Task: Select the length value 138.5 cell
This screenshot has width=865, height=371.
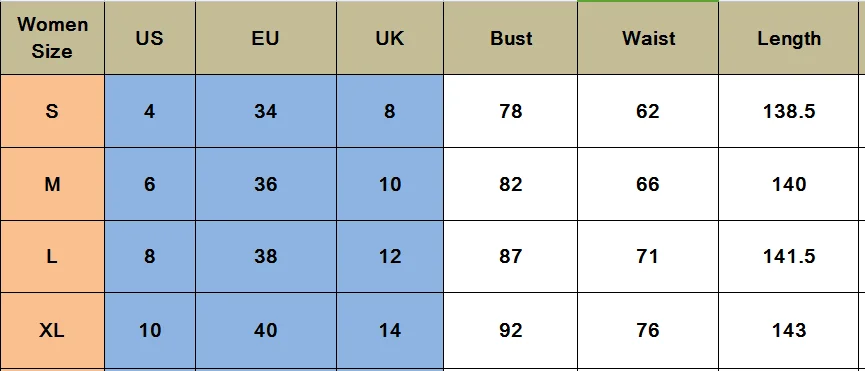Action: (789, 111)
